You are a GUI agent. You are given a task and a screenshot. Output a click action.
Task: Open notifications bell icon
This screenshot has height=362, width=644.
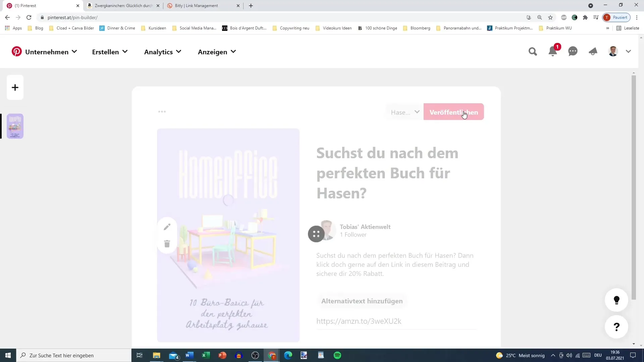click(553, 52)
